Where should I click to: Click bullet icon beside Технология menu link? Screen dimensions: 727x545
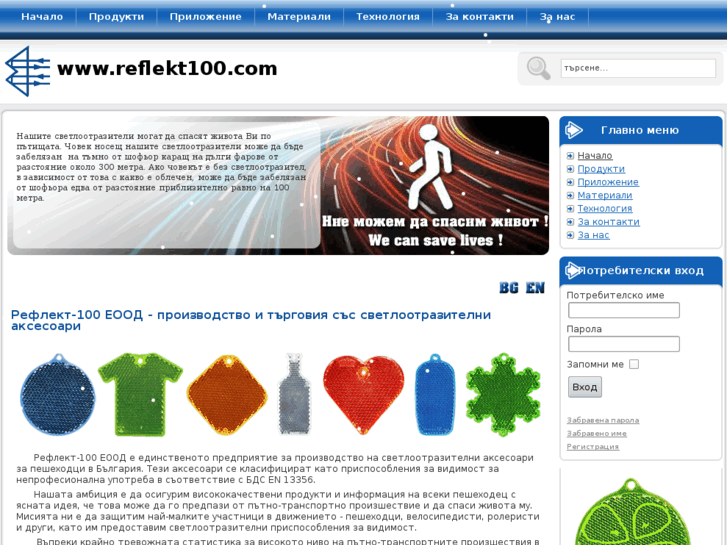pyautogui.click(x=570, y=209)
